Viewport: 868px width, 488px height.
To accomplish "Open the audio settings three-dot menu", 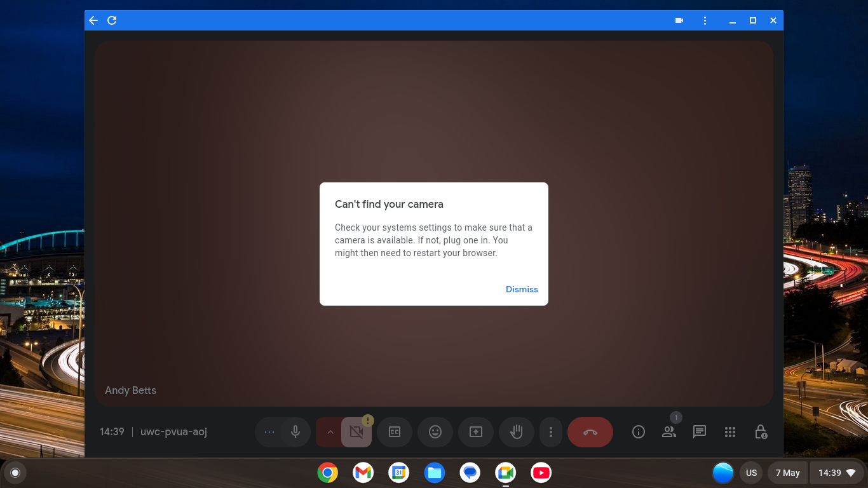I will click(x=269, y=432).
